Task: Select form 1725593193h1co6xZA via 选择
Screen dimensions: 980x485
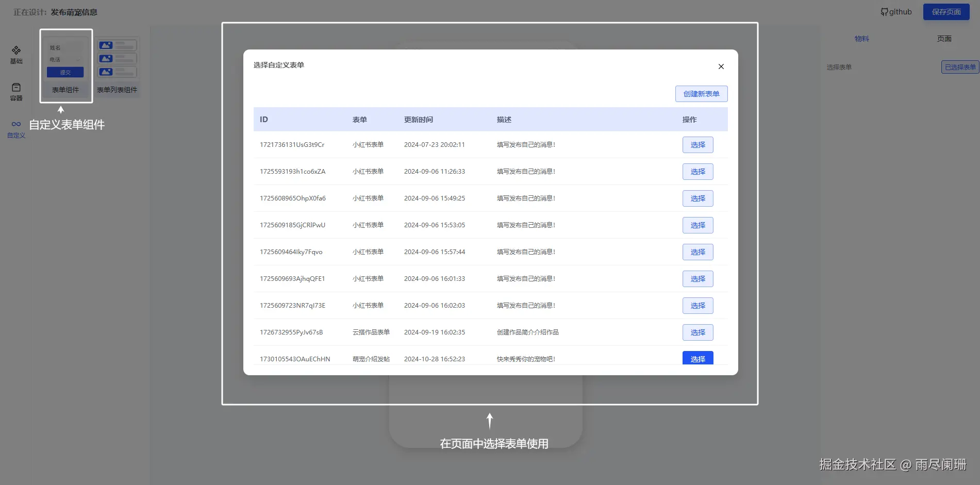Action: coord(697,172)
